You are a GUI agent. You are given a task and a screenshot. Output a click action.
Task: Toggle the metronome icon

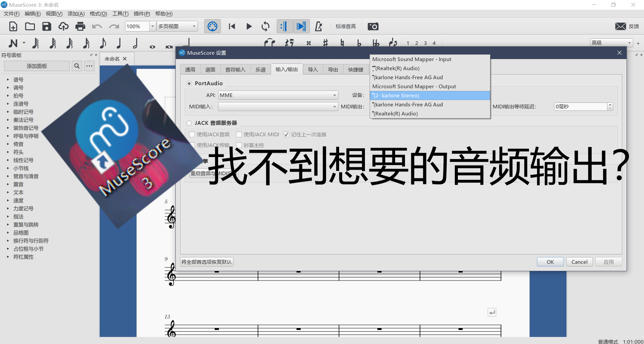318,26
